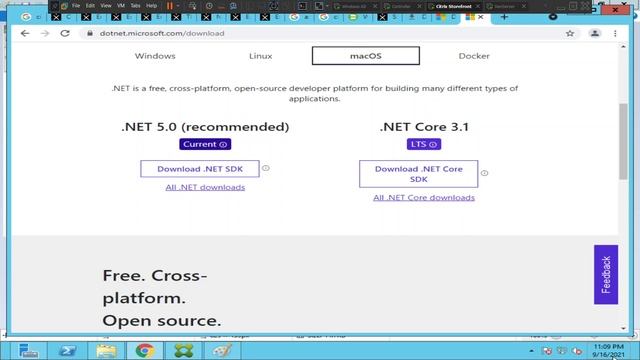Click info icon beside .NET SDK button
Image resolution: width=640 pixels, height=360 pixels.
266,168
